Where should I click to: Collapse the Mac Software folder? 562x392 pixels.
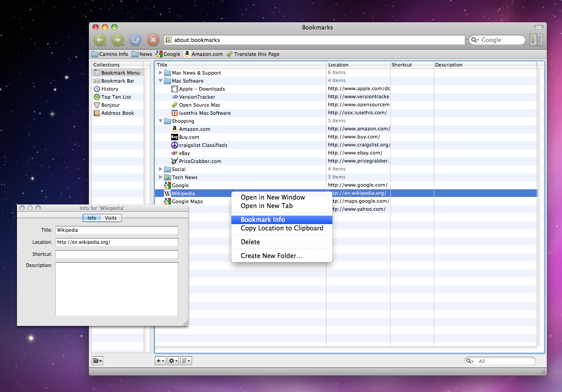tap(161, 81)
